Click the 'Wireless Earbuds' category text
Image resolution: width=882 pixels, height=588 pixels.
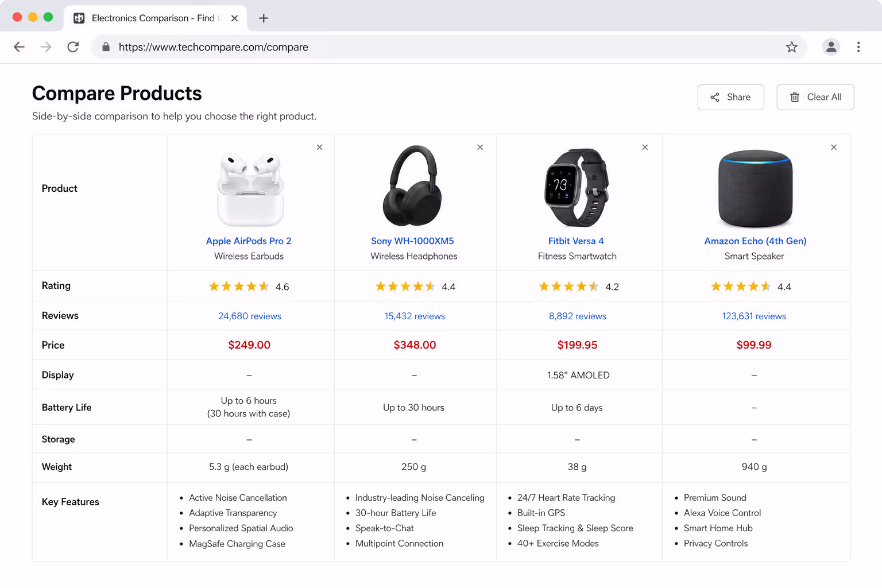coord(249,256)
